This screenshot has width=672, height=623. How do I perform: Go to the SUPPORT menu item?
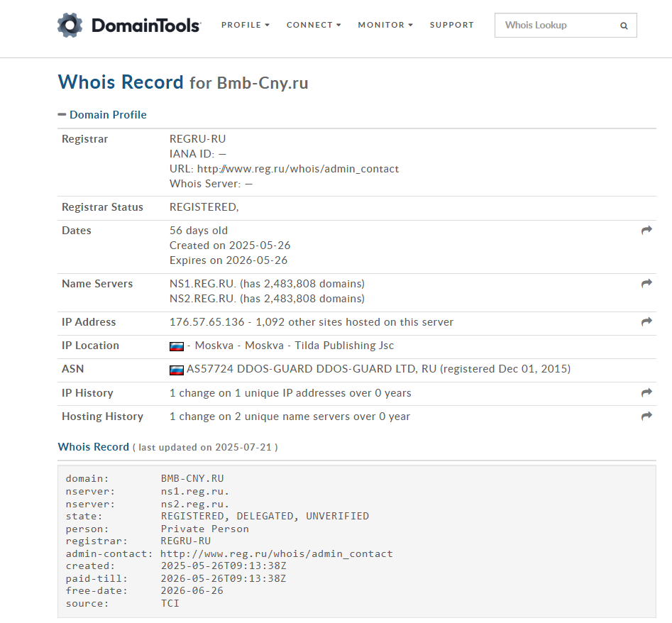coord(451,25)
